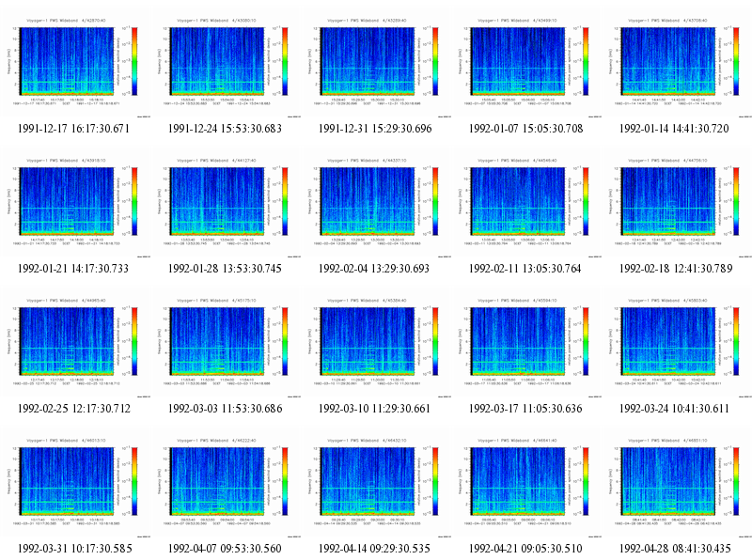This screenshot has width=752, height=560.
Task: Click the caption text 1992-03-24 10:41:30.611
Action: (x=674, y=409)
